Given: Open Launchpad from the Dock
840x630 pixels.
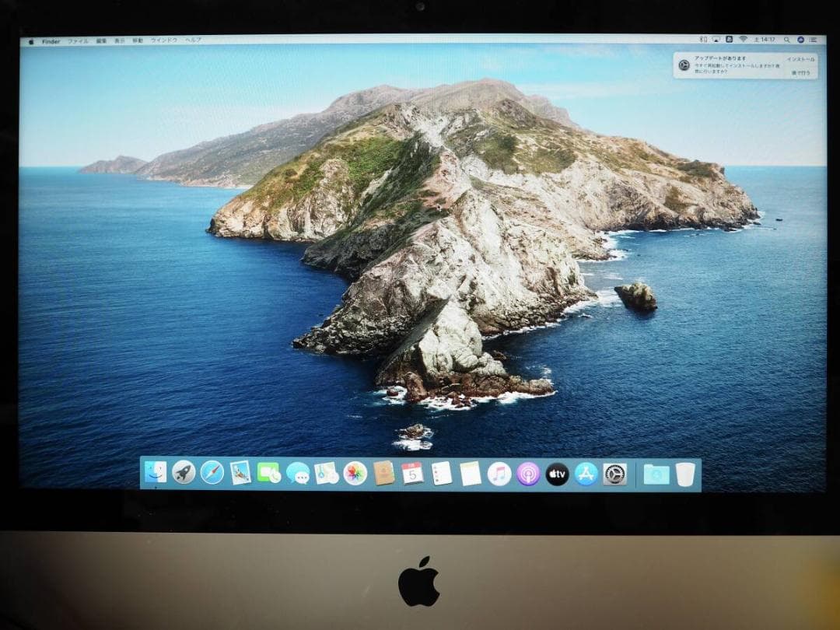Looking at the screenshot, I should 185,473.
